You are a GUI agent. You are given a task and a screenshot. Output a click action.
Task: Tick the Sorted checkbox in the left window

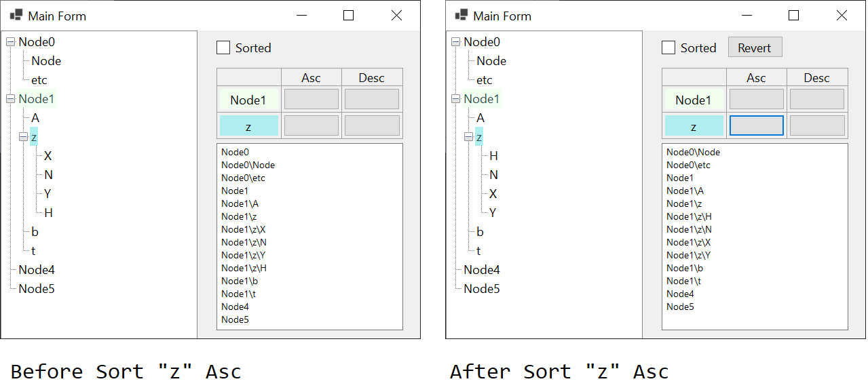point(223,47)
